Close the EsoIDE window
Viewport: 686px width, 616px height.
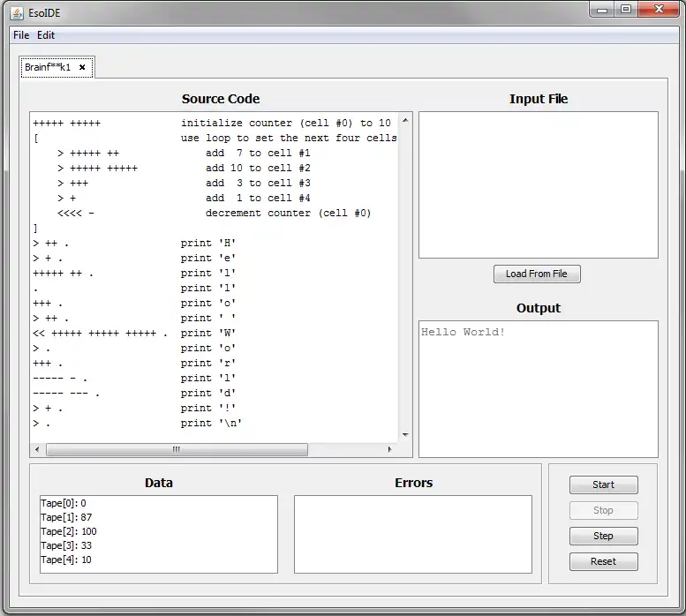click(x=659, y=10)
